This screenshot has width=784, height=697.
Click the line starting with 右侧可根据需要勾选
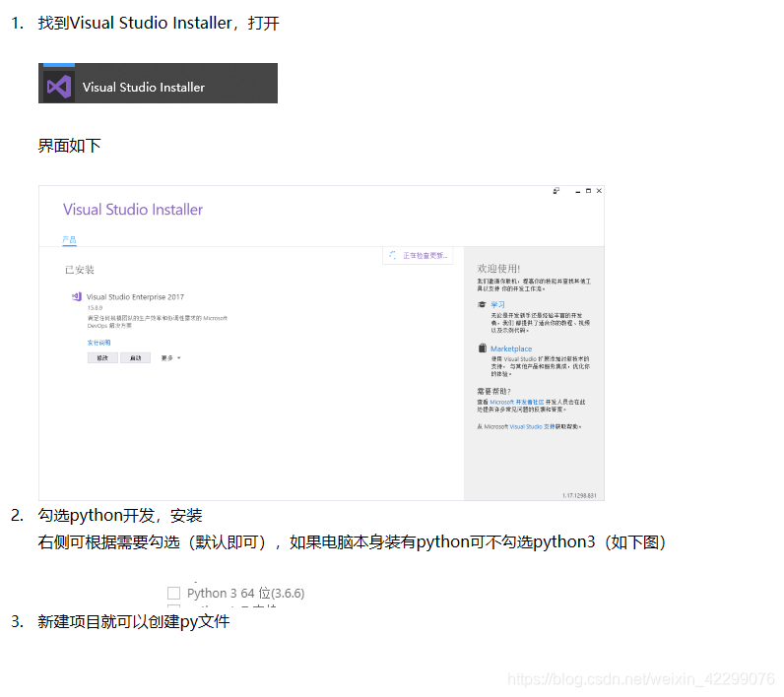[x=352, y=542]
